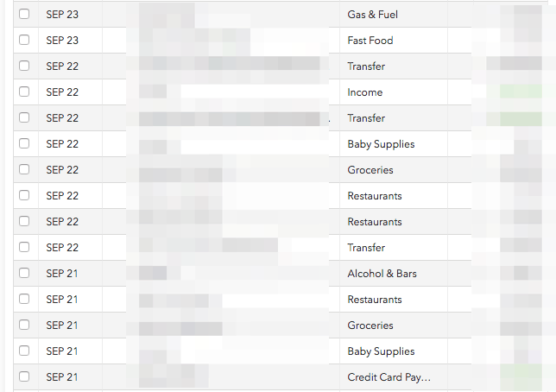Image resolution: width=556 pixels, height=392 pixels.
Task: Click the SEP 22 Groceries category cell
Action: [370, 170]
